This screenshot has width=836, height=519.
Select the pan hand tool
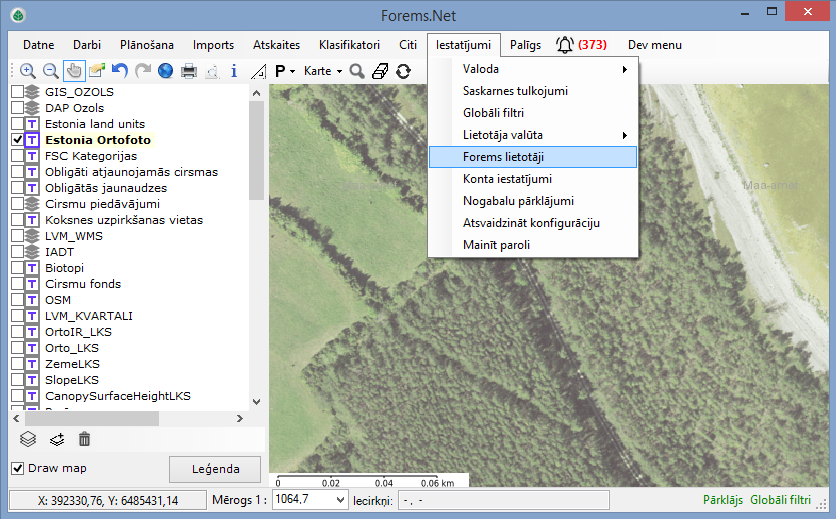74,71
